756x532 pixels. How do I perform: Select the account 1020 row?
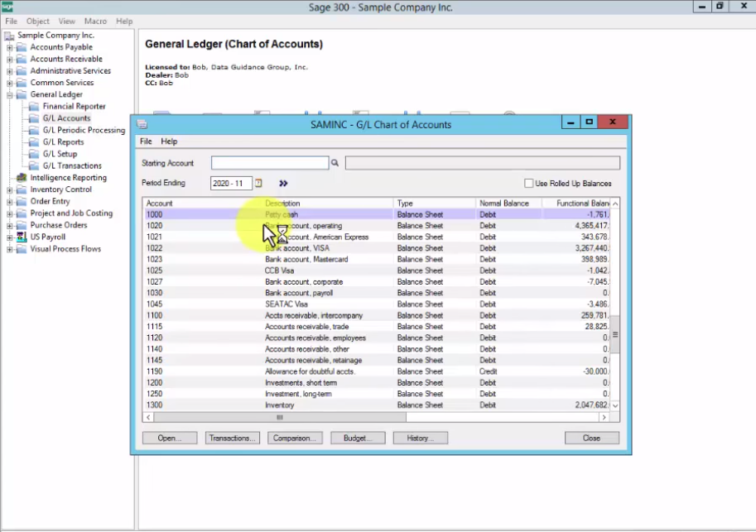[x=331, y=226]
